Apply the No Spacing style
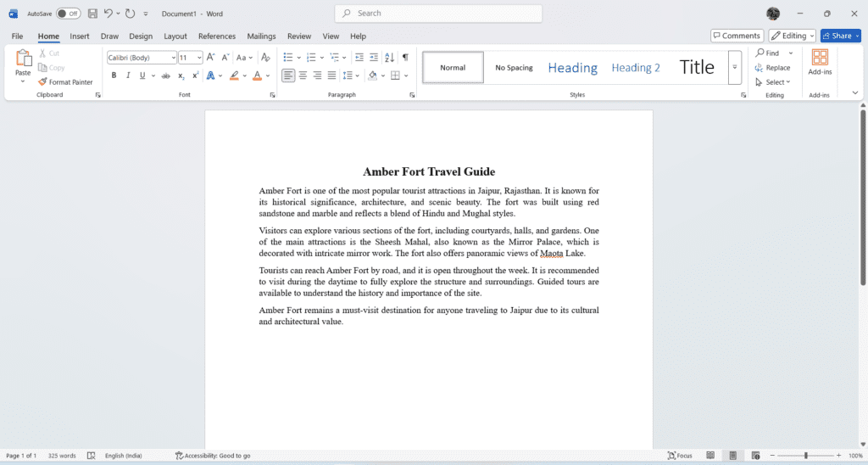This screenshot has height=465, width=868. (514, 68)
